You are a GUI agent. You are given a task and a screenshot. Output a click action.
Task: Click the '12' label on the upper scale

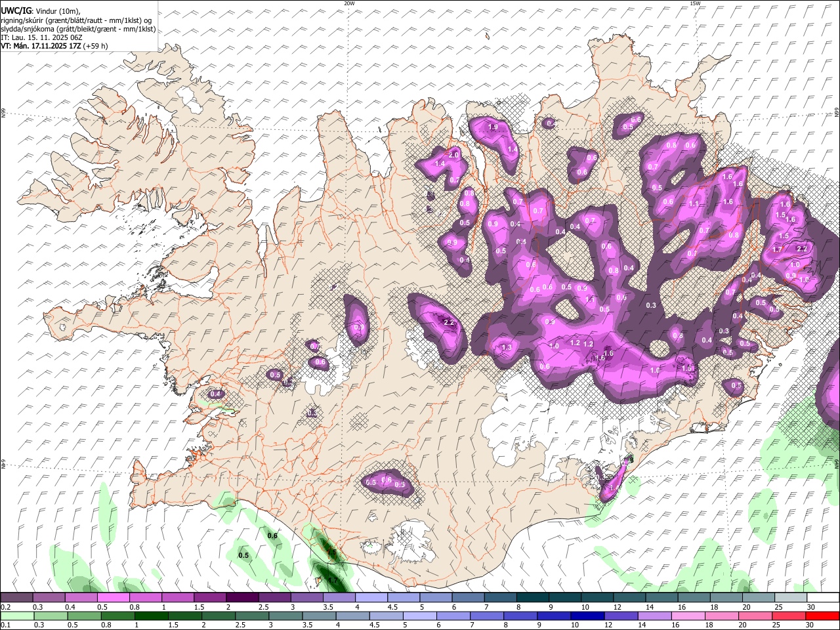click(x=618, y=607)
